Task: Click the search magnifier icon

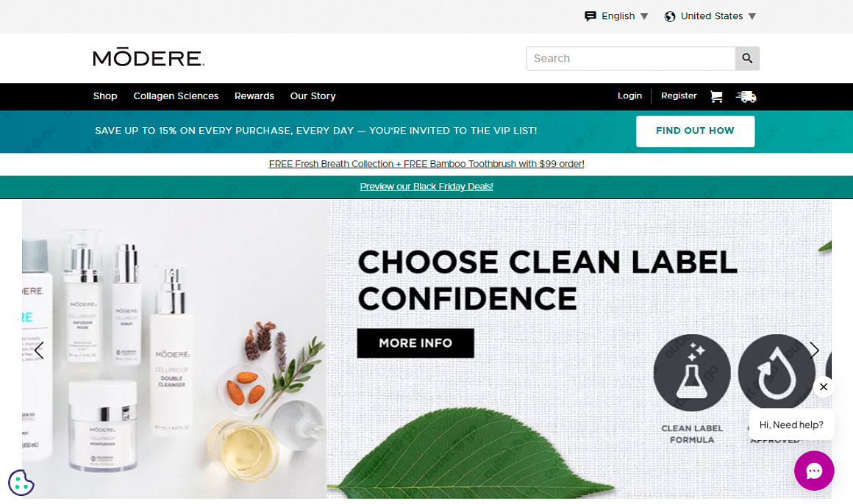Action: click(747, 58)
